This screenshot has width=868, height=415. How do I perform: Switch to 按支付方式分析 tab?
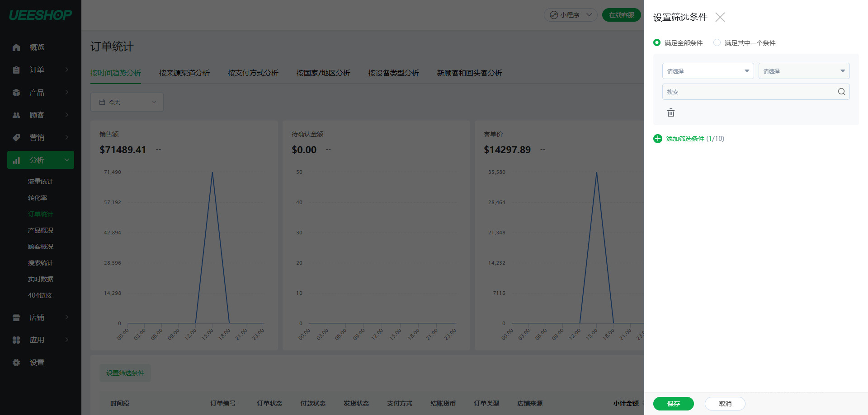tap(253, 73)
